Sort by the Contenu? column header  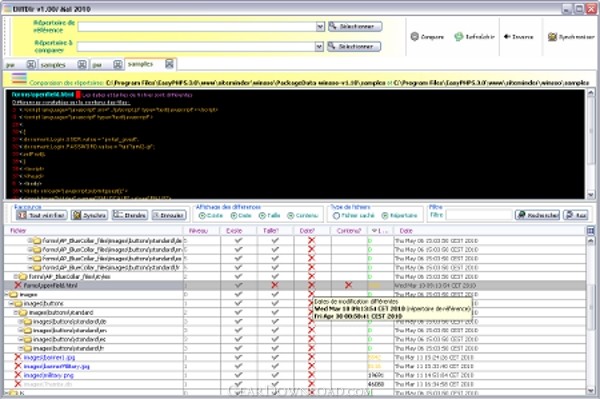coord(349,231)
